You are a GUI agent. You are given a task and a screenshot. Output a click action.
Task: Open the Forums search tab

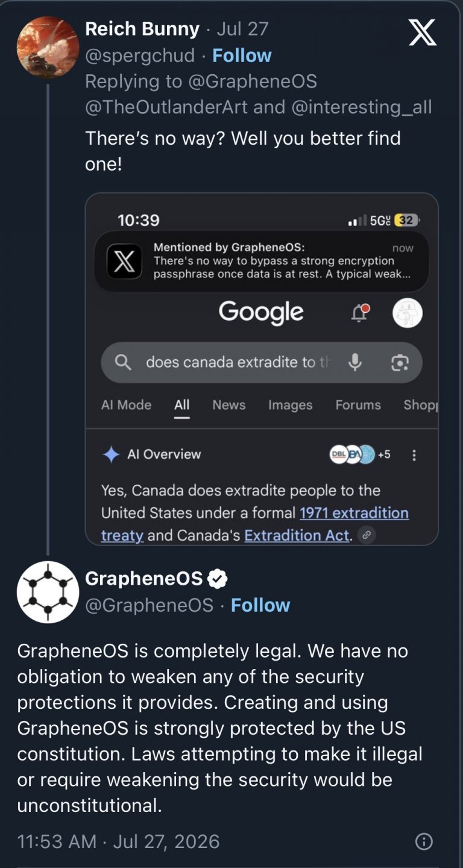(358, 405)
